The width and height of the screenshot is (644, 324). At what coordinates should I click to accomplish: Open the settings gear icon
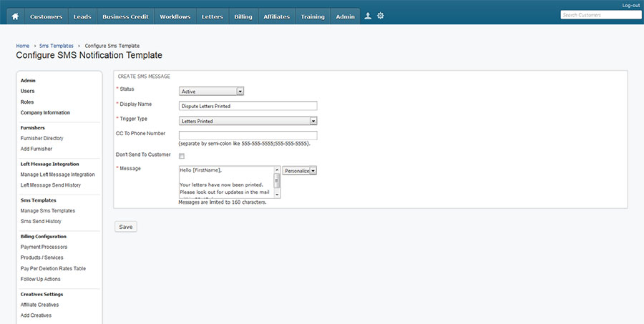click(381, 16)
